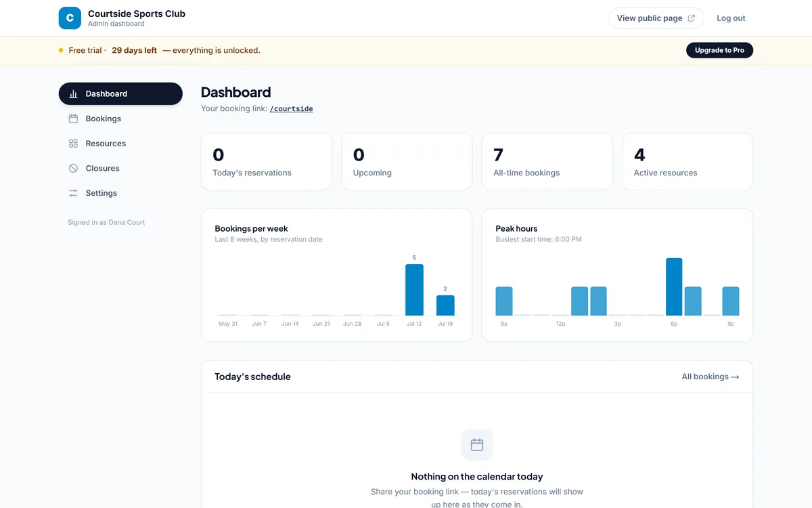Viewport: 812px width, 508px height.
Task: Click the 'Signed in as Dana Court' text
Action: pyautogui.click(x=106, y=222)
